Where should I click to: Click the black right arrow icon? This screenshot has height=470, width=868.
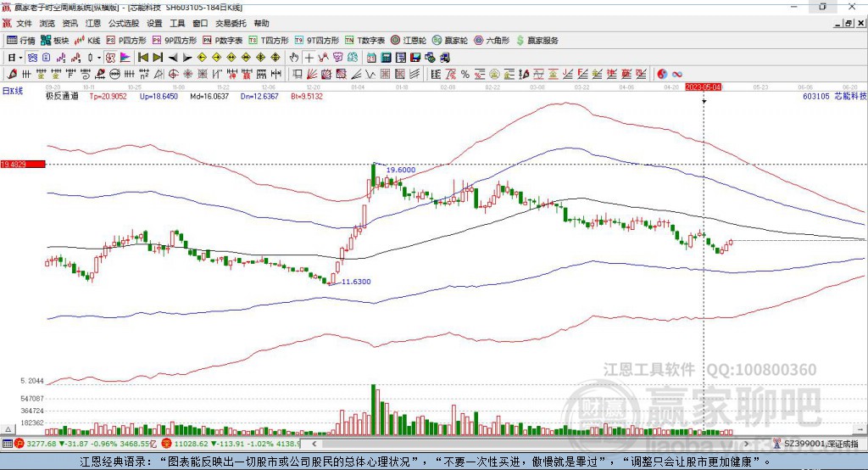[187, 58]
